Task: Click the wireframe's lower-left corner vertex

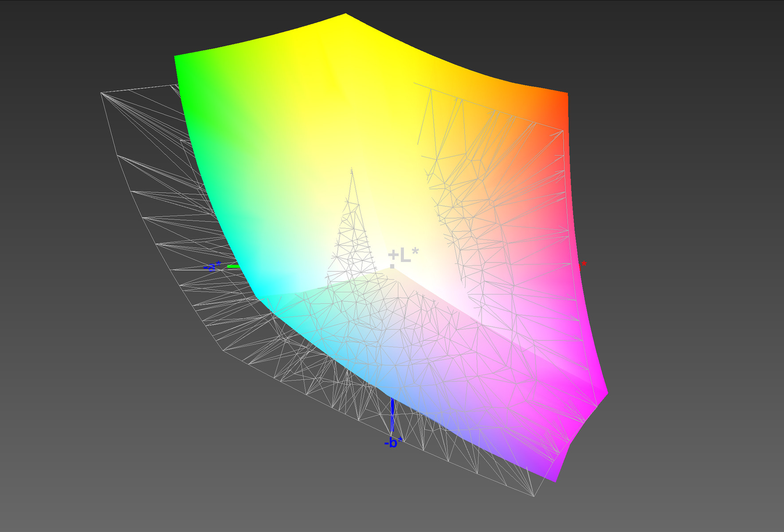Action: tap(223, 351)
